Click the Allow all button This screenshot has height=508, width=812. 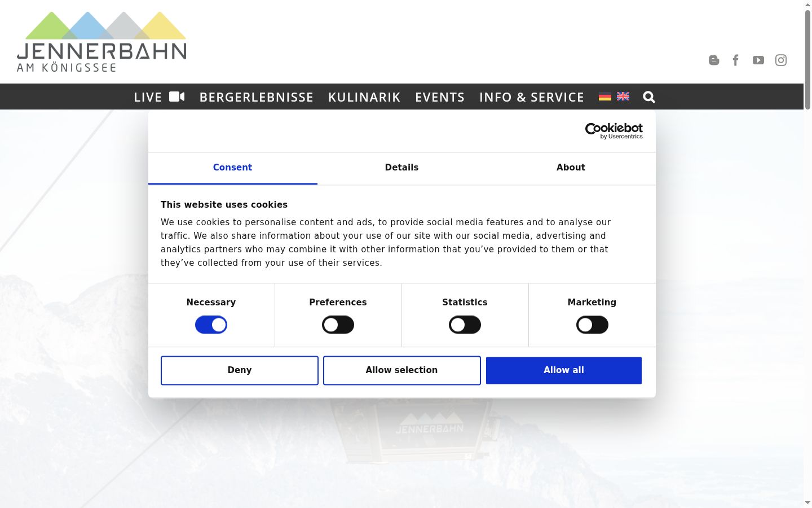pyautogui.click(x=564, y=370)
